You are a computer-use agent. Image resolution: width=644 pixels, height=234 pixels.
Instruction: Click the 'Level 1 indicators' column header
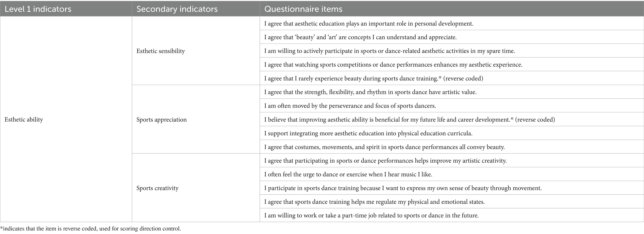pos(66,9)
